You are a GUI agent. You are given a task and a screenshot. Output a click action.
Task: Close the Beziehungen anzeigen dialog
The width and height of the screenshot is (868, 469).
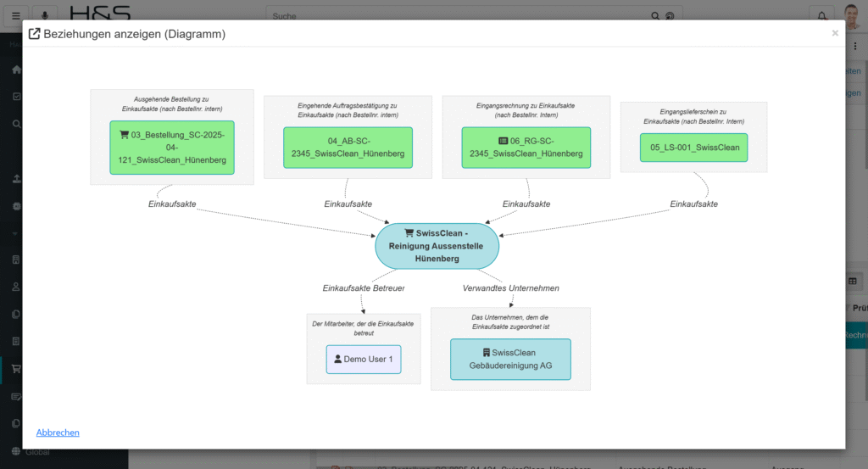(835, 33)
